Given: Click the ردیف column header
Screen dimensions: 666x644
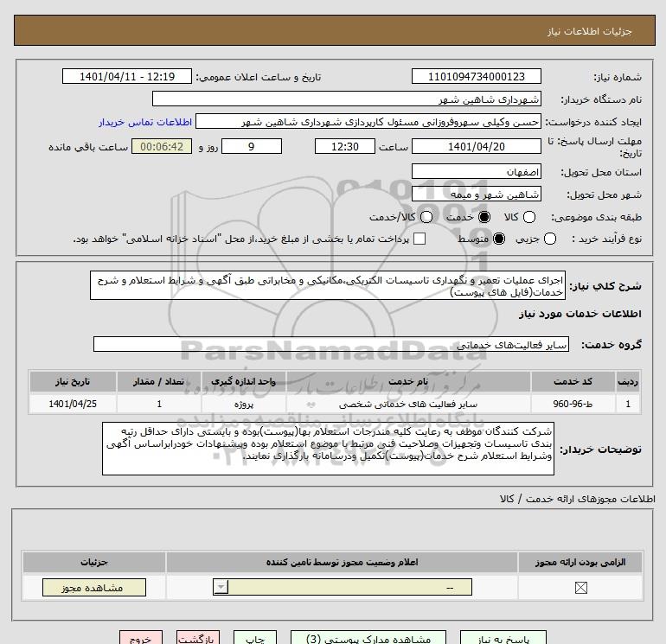Looking at the screenshot, I should (628, 381).
